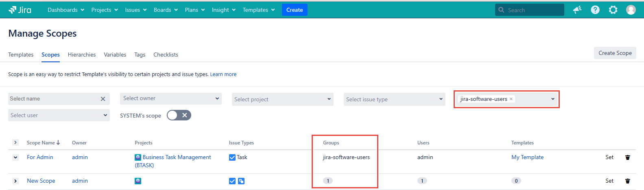Open the user profile avatar
Screen dimensions: 644x190
(631, 10)
